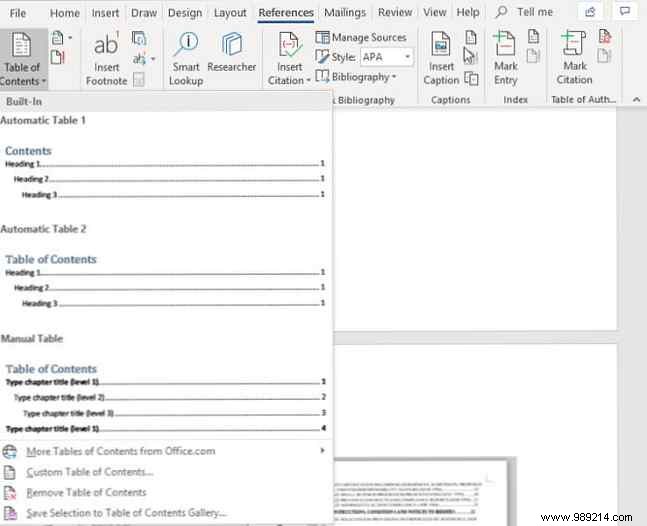Click the Update Index icon
Image resolution: width=647 pixels, height=526 pixels.
(x=533, y=56)
